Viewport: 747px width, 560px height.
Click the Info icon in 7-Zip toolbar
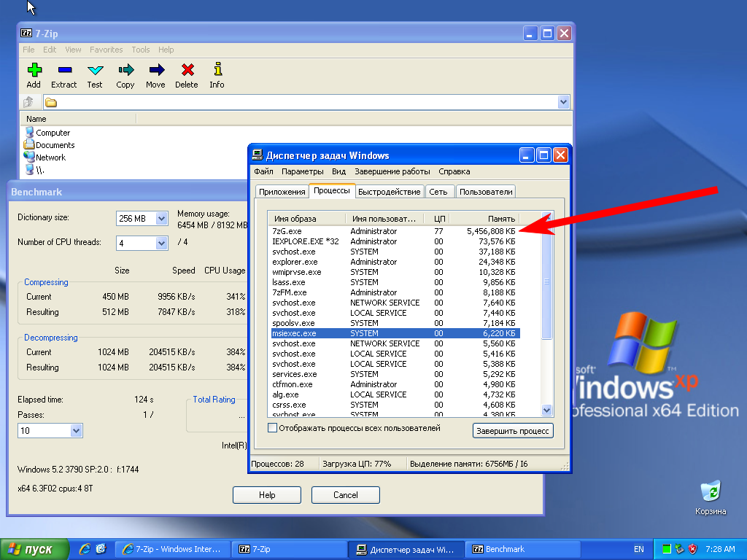[217, 69]
